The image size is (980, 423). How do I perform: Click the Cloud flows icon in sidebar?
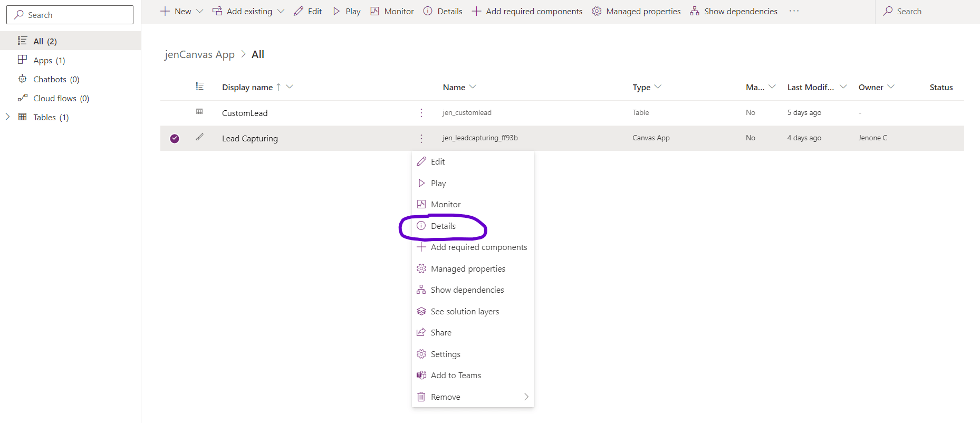22,98
